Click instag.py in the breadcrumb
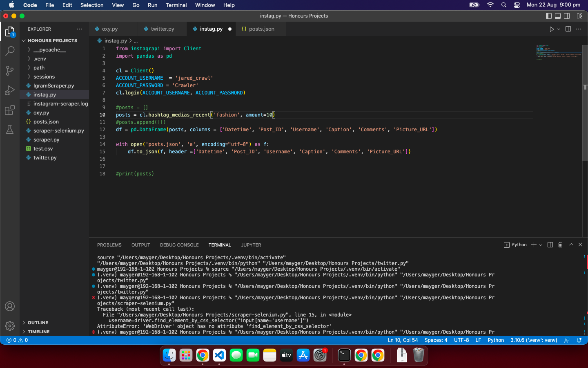588x368 pixels. click(116, 40)
